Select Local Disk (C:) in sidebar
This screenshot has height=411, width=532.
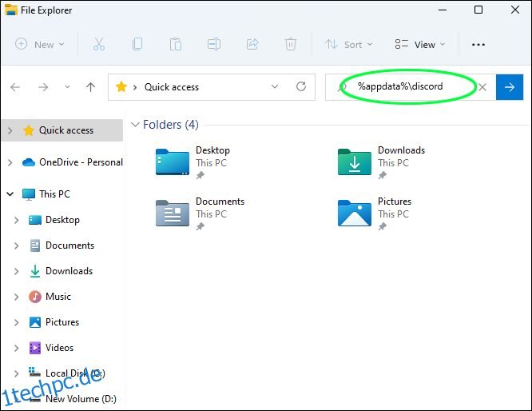point(67,373)
